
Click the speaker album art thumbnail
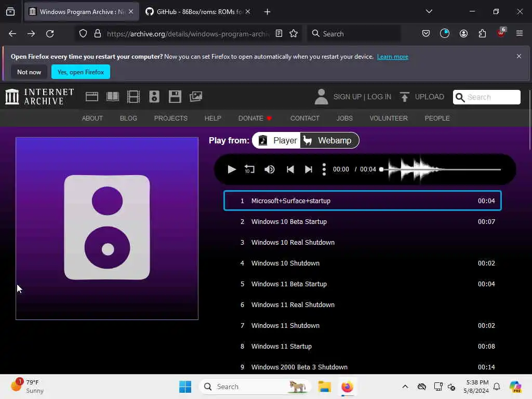[107, 229]
